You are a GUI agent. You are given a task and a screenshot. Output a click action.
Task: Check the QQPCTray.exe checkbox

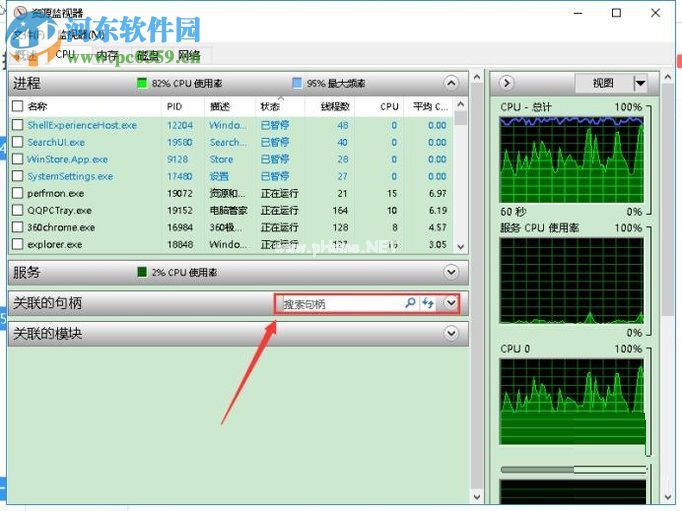click(17, 210)
